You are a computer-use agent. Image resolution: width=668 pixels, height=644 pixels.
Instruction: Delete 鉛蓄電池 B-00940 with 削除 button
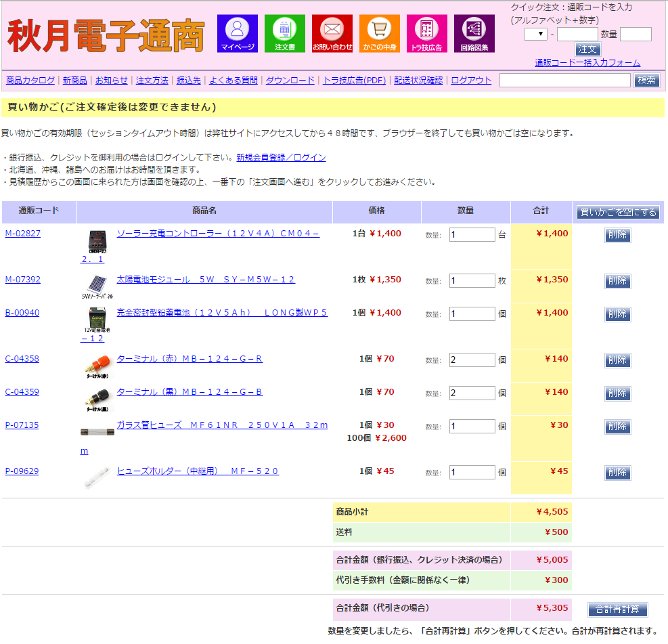(x=618, y=314)
